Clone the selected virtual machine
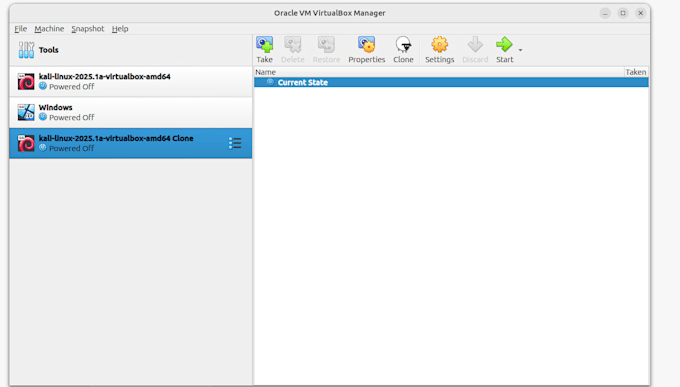680x387 pixels. [403, 50]
